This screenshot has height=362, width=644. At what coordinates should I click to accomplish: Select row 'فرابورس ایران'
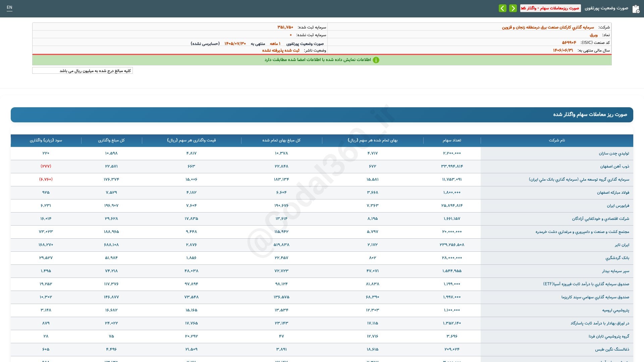point(322,206)
